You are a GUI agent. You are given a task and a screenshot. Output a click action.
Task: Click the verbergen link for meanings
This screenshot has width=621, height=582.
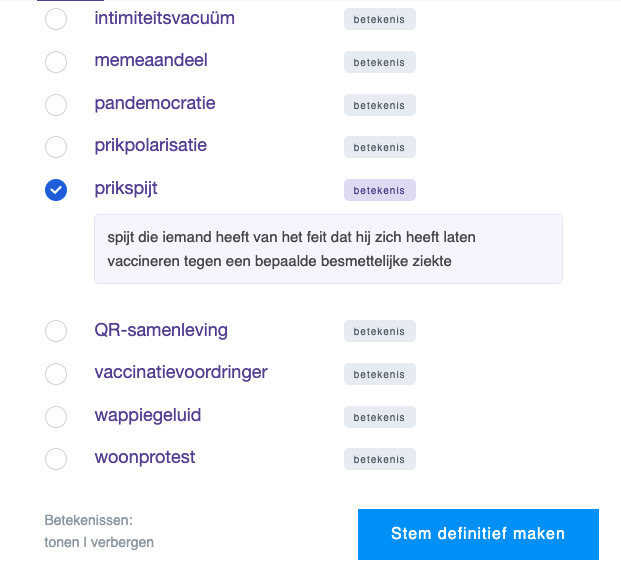(x=124, y=543)
